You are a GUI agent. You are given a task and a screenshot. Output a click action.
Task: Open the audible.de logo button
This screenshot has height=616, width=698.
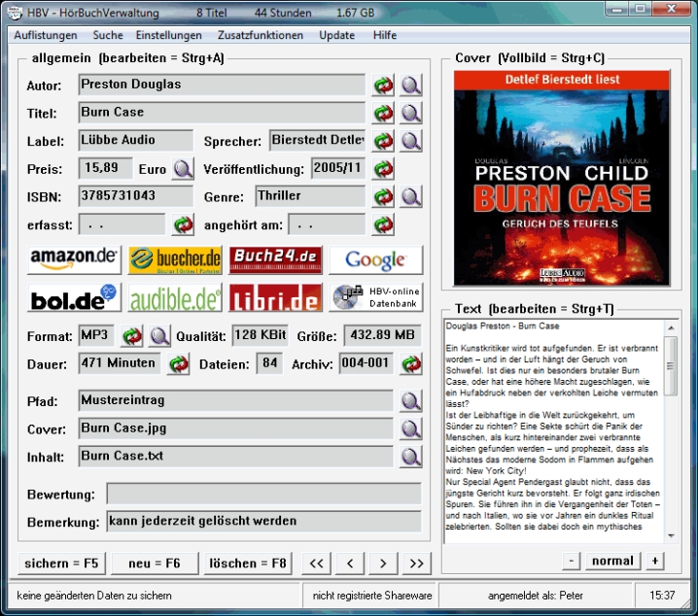175,297
